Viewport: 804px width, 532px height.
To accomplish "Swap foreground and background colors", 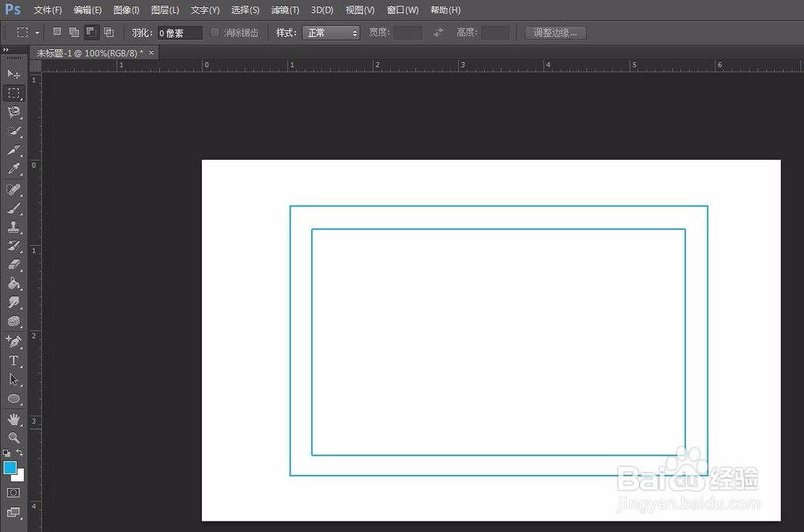I will coord(19,452).
